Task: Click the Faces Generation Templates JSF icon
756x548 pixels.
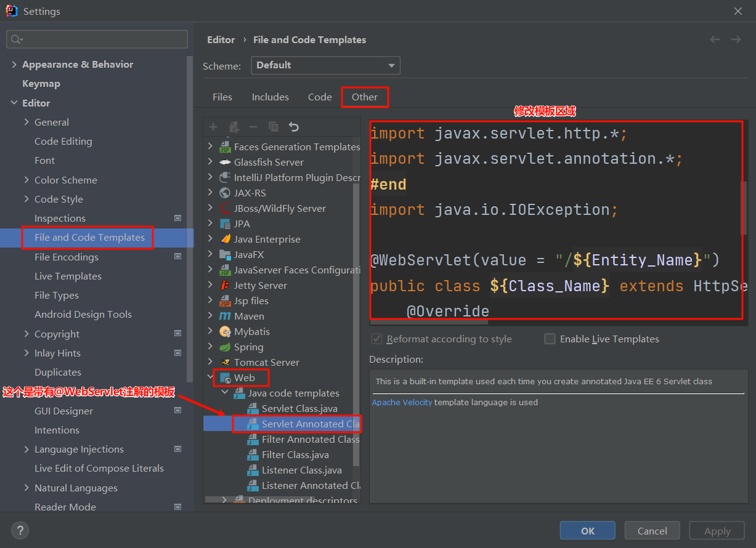Action: 225,147
